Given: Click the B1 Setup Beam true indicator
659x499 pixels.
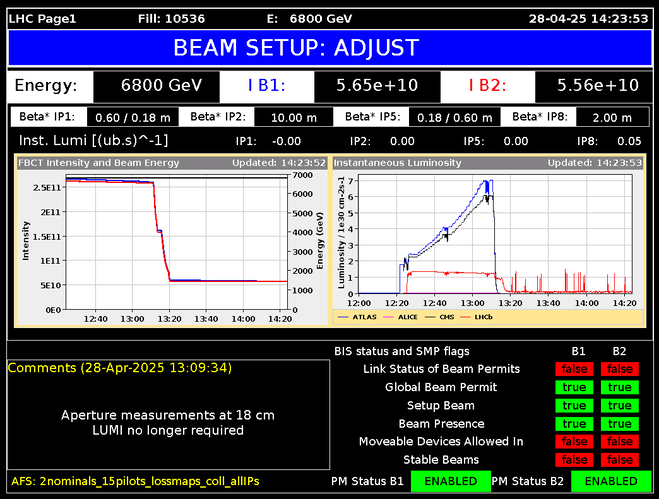Looking at the screenshot, I should (x=574, y=405).
